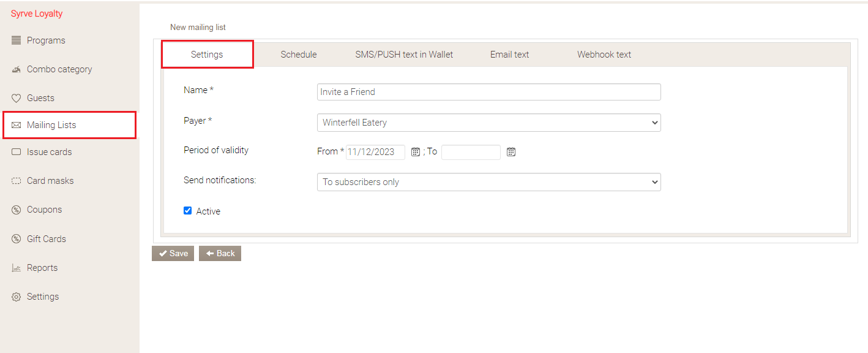
Task: Click the Combo category icon
Action: pos(17,69)
